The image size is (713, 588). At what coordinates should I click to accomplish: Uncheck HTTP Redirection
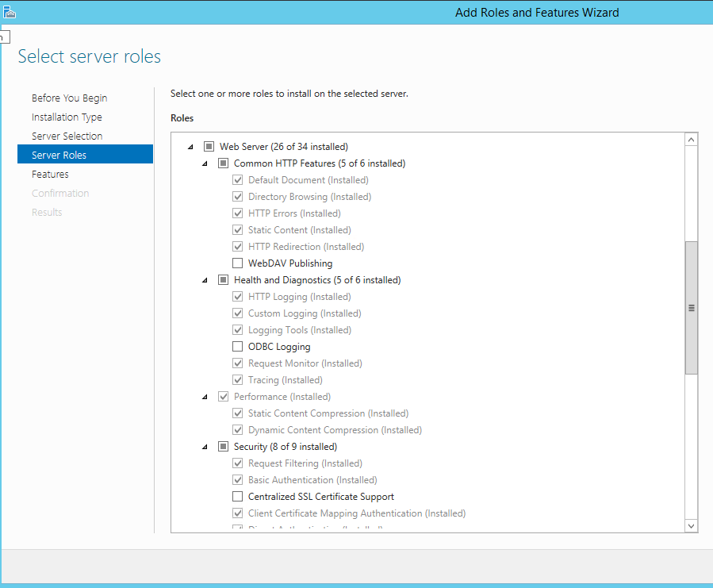coord(237,246)
